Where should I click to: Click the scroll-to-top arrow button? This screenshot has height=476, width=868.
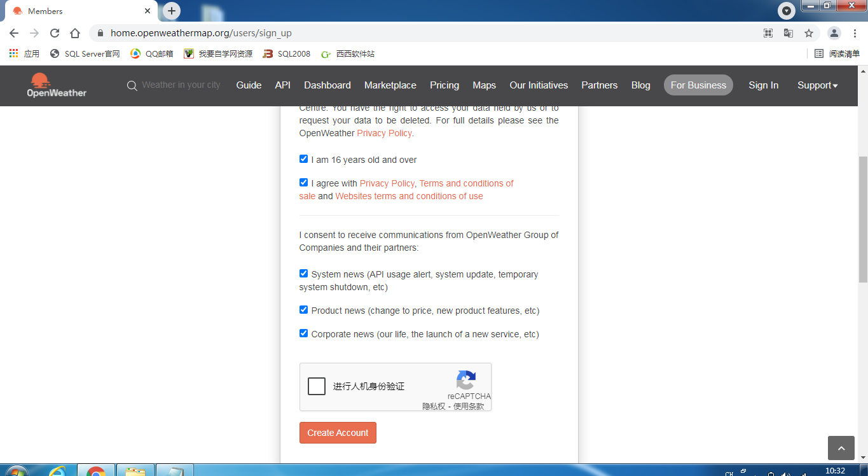841,448
